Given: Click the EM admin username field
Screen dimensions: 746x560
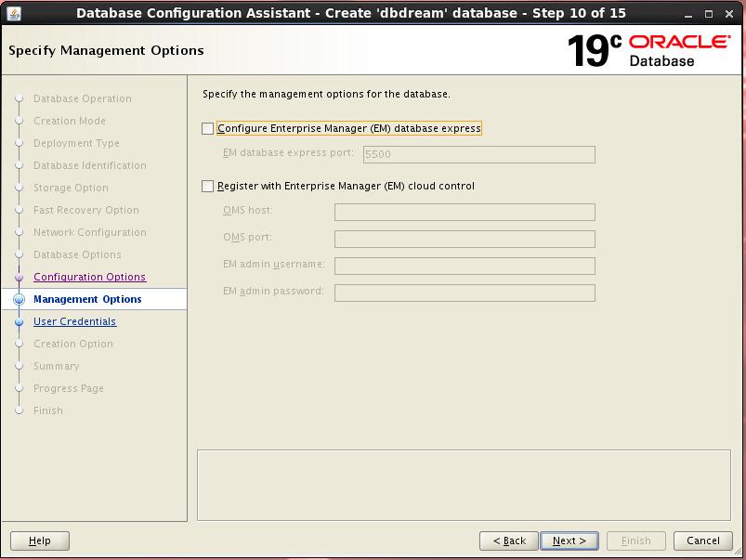Looking at the screenshot, I should [x=464, y=266].
